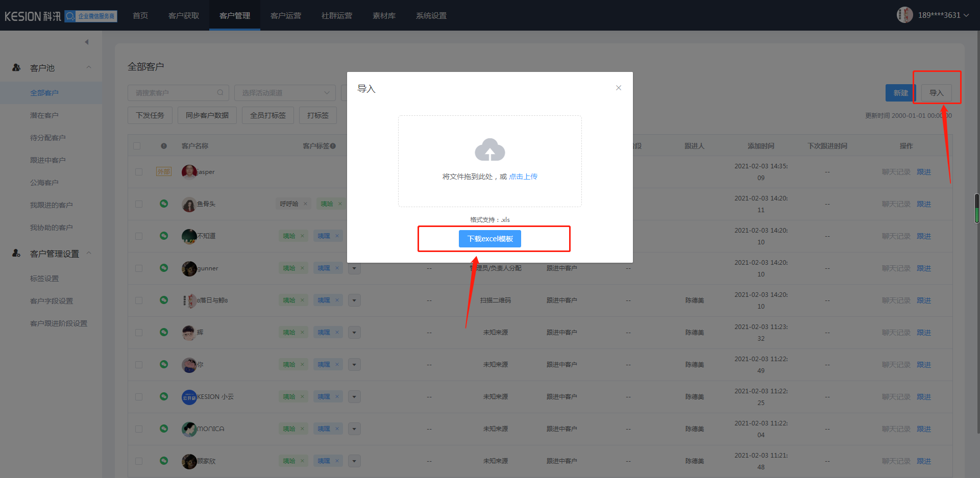Viewport: 980px width, 478px height.
Task: Click the 下载excel模板 button
Action: [x=489, y=239]
